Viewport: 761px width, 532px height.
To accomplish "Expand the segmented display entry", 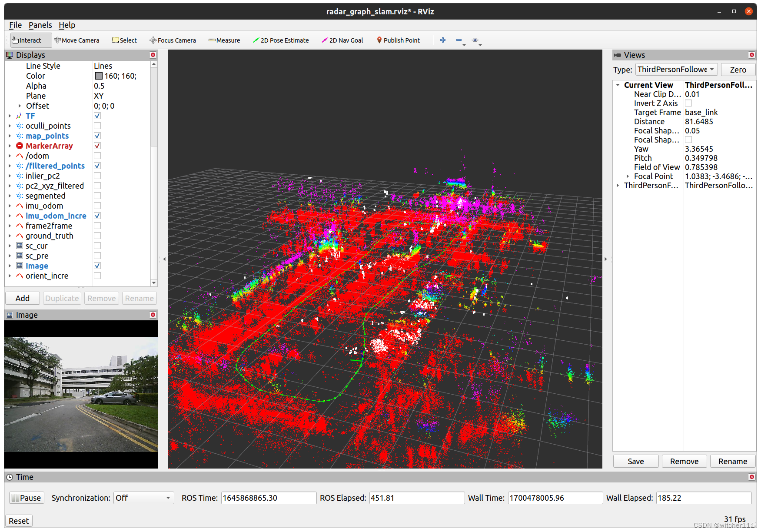I will click(10, 196).
